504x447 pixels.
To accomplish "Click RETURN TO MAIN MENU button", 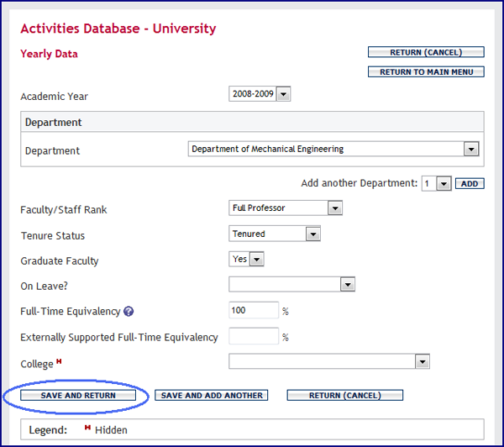I will (x=426, y=72).
